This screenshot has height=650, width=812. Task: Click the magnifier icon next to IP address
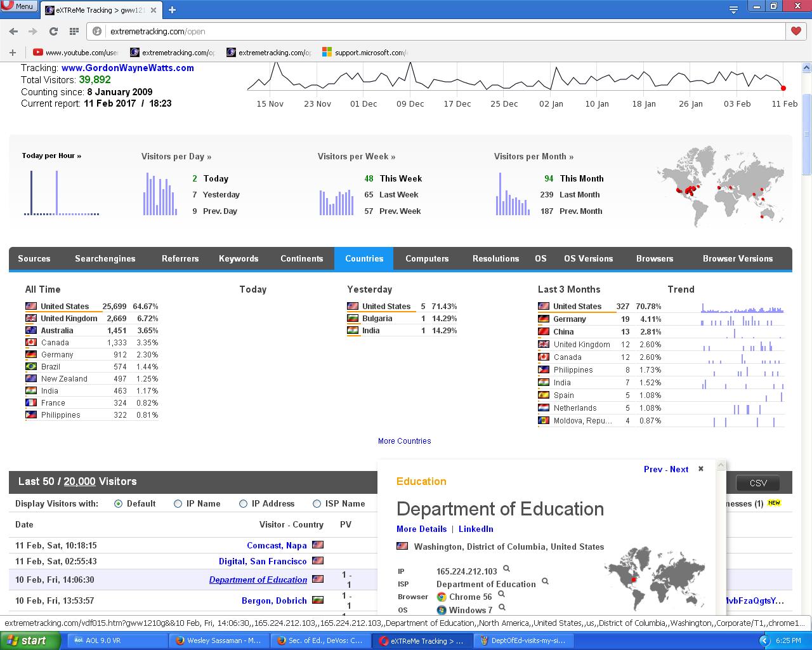(x=506, y=569)
